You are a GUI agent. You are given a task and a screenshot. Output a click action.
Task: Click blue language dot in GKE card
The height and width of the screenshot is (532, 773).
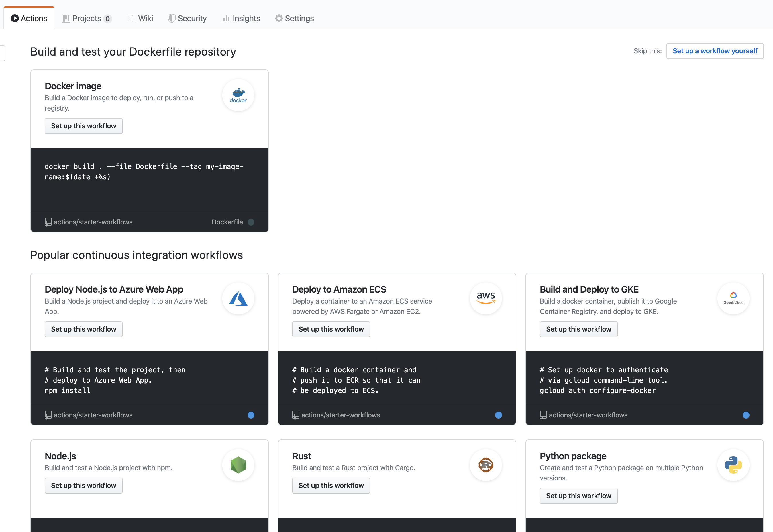coord(746,415)
